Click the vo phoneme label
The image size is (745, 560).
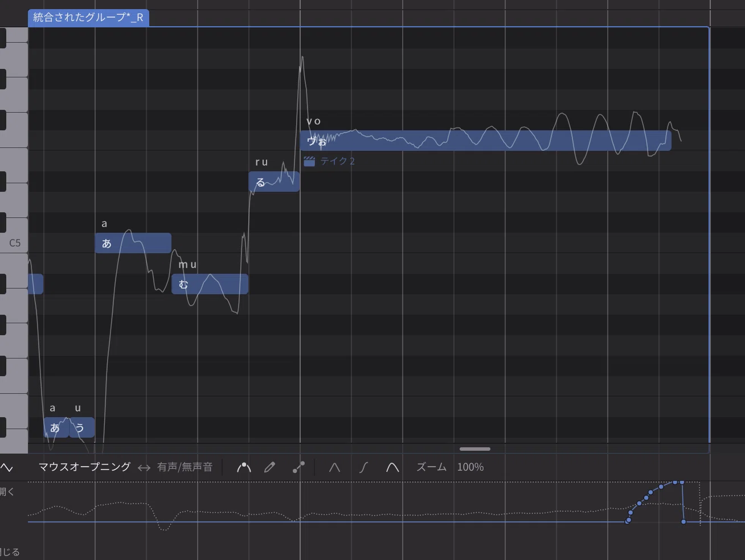[x=314, y=121]
